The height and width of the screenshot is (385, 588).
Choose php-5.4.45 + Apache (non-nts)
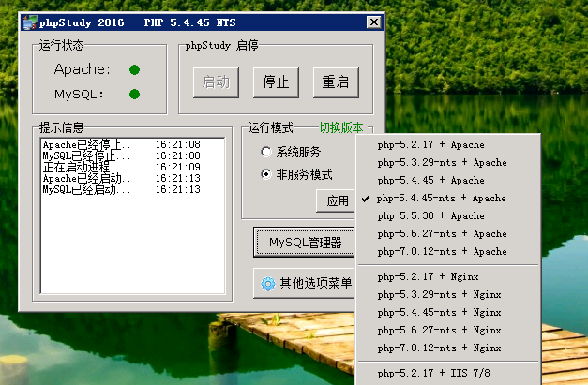coord(448,181)
